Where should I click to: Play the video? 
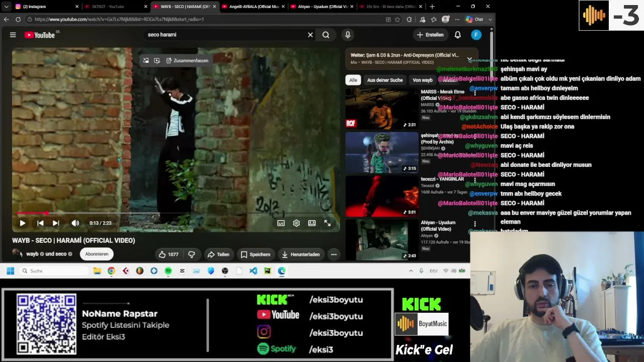coord(23,223)
